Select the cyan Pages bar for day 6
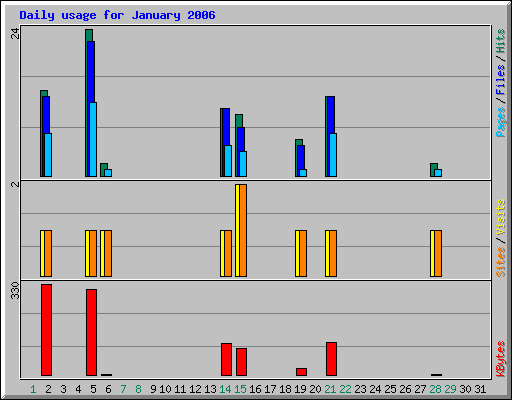512x400 pixels. 108,173
